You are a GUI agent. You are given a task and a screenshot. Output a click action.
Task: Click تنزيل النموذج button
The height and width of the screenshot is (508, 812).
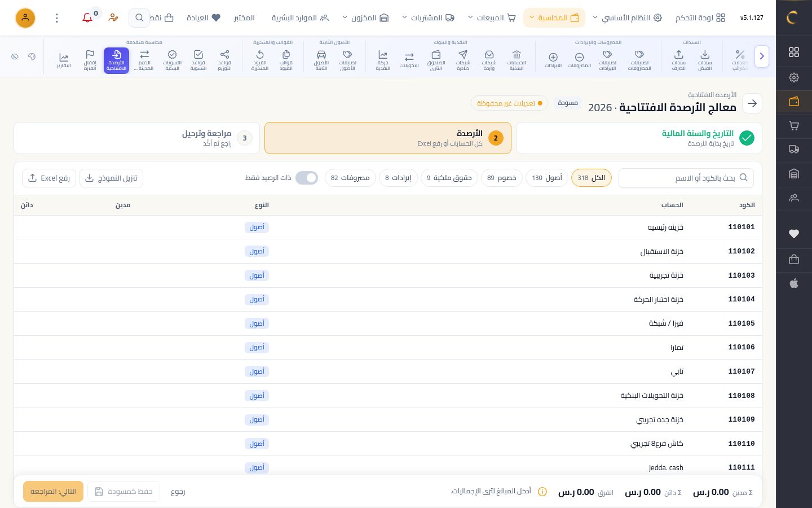(x=111, y=178)
